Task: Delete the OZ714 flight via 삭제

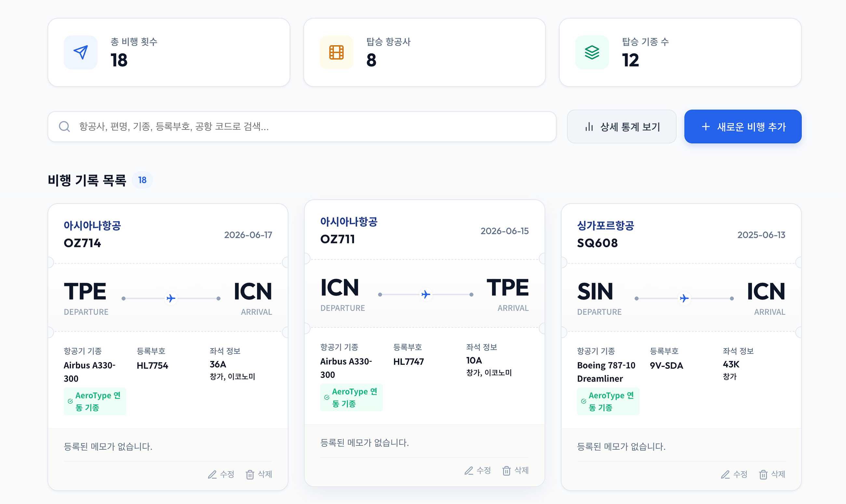Action: pos(259,474)
